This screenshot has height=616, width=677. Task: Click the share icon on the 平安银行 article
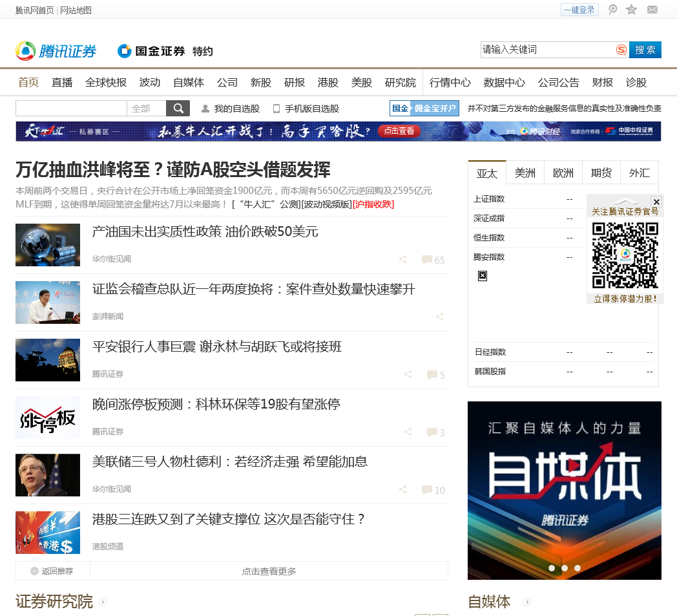click(408, 374)
